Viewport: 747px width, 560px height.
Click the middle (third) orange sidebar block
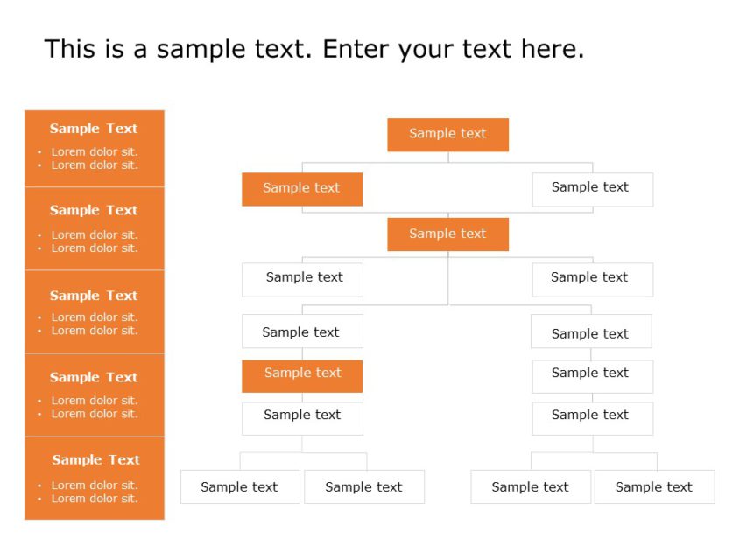point(95,311)
